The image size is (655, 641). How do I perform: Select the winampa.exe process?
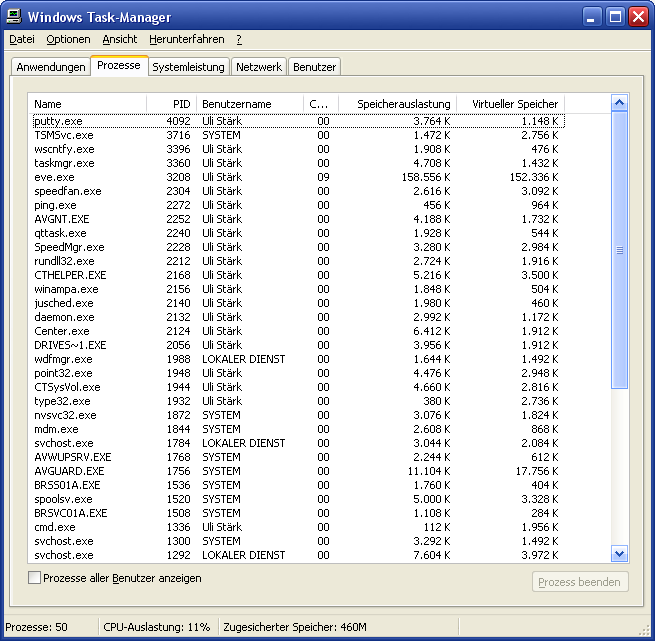pos(298,289)
